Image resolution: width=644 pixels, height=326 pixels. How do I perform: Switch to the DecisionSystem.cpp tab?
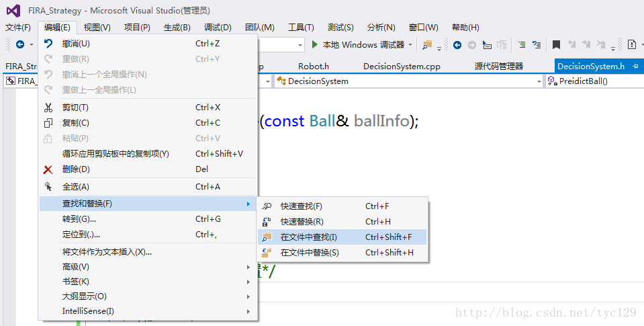(402, 66)
